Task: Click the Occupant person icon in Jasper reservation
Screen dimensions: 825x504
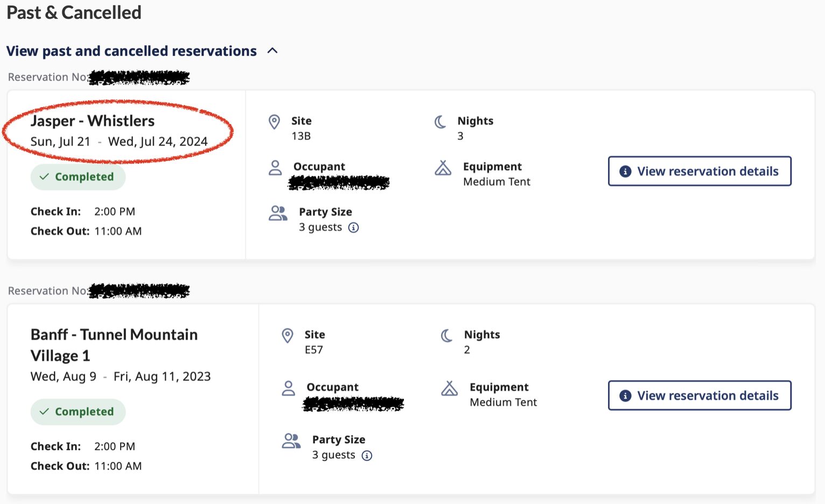Action: point(275,167)
